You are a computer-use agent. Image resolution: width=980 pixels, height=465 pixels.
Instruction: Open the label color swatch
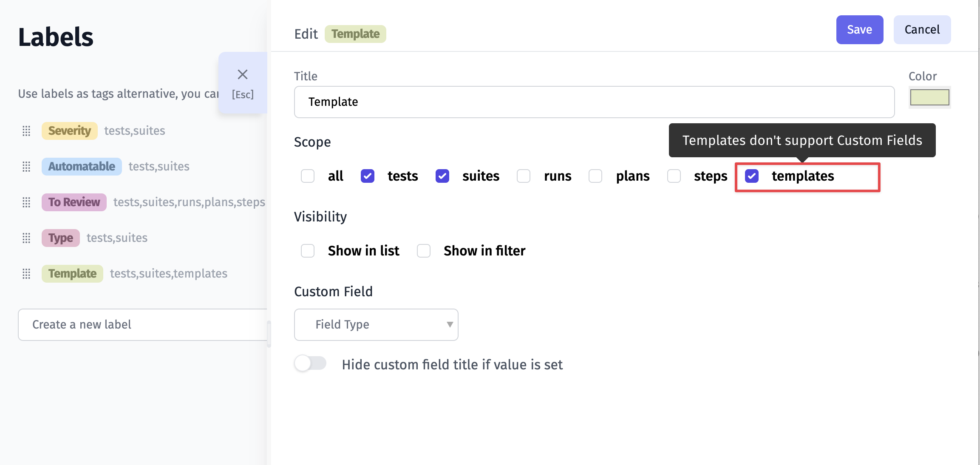(929, 98)
